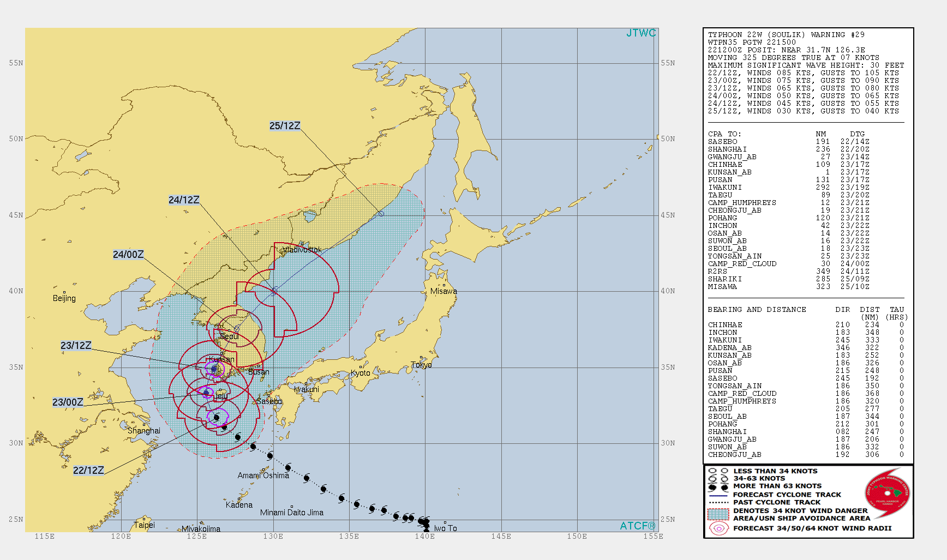
Task: Click the KUNSAN_AB row in CPA table
Action: click(788, 172)
